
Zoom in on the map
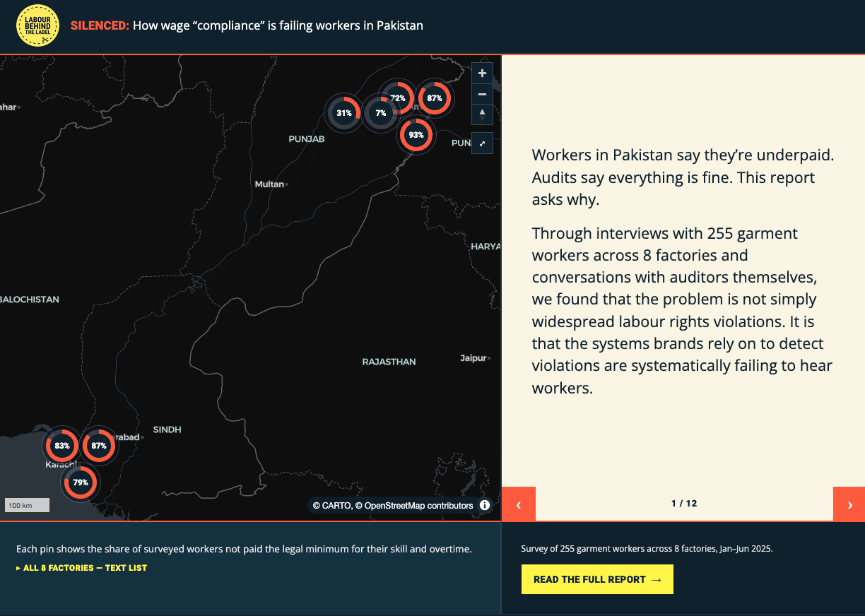click(x=482, y=73)
